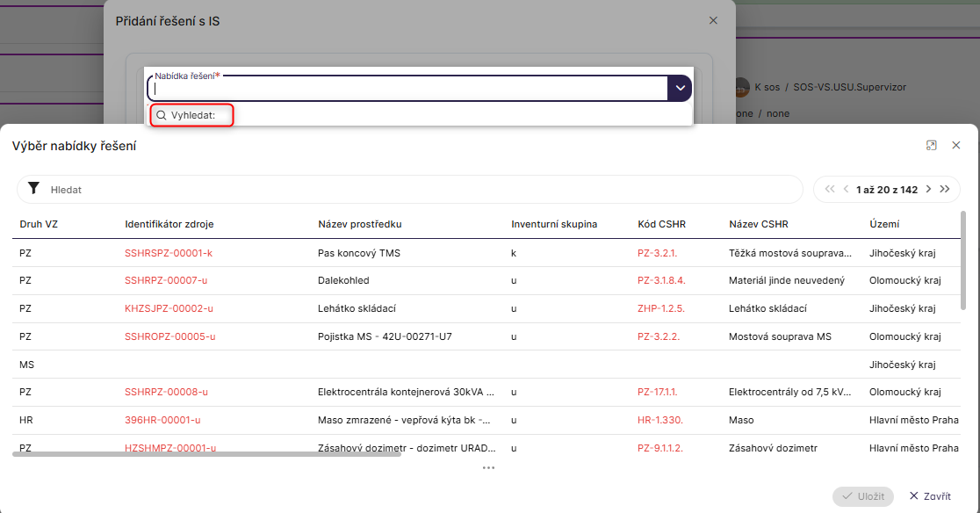
Task: Jump to the last page of results
Action: point(945,190)
